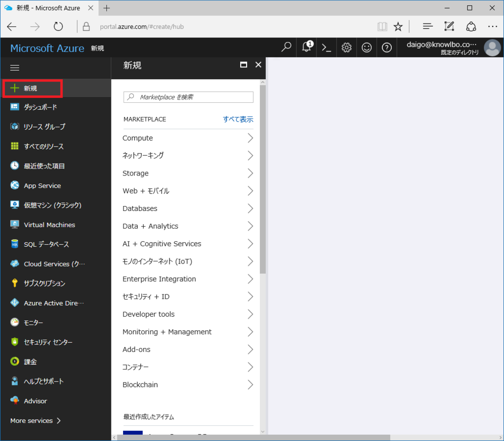
Task: Open the help question mark icon
Action: click(x=386, y=48)
